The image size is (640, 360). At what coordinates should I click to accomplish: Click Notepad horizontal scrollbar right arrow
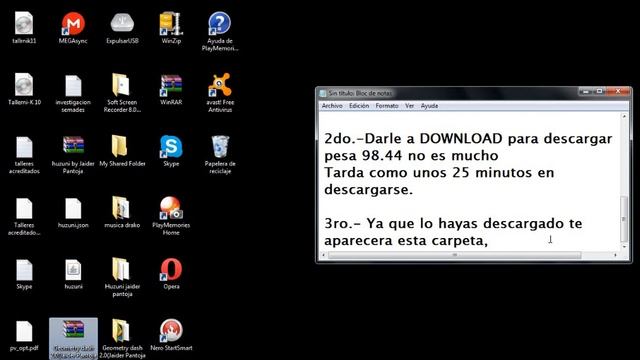click(x=616, y=255)
